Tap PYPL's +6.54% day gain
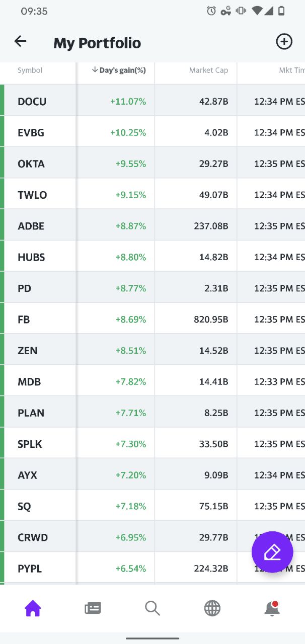The width and height of the screenshot is (305, 644). point(131,569)
